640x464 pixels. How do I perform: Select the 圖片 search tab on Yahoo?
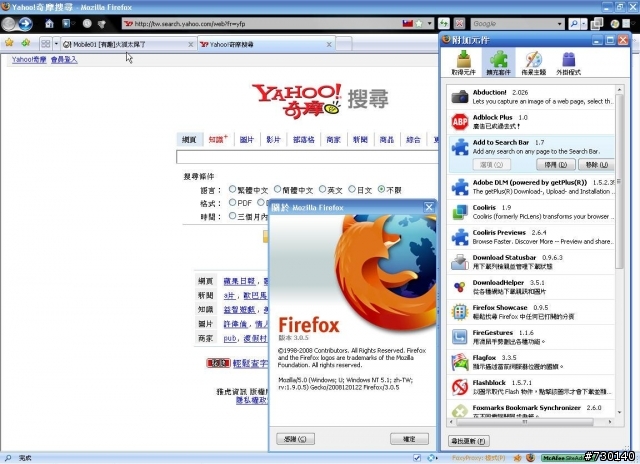point(247,140)
